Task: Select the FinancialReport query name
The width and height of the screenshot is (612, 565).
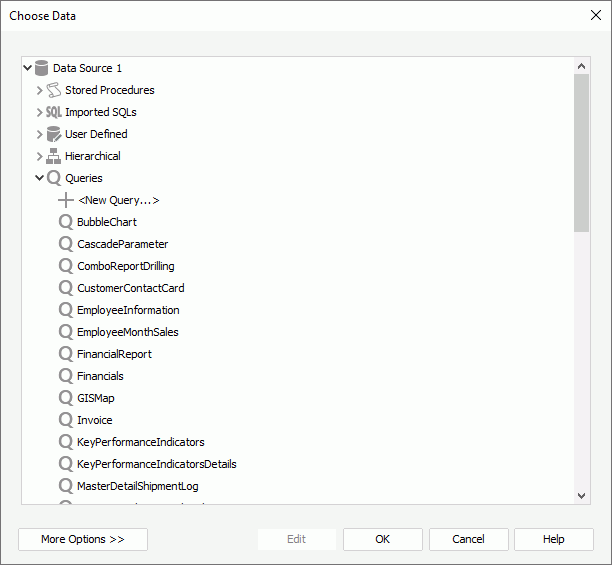Action: [114, 354]
